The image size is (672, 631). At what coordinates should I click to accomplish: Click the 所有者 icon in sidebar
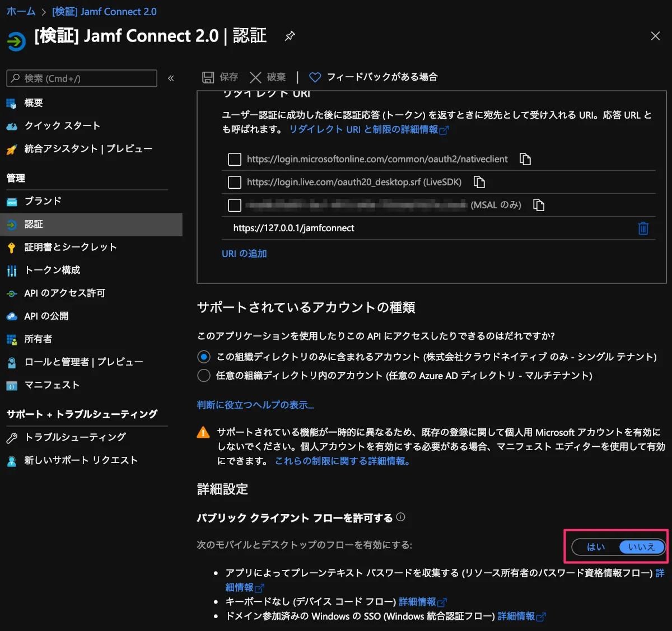(12, 339)
